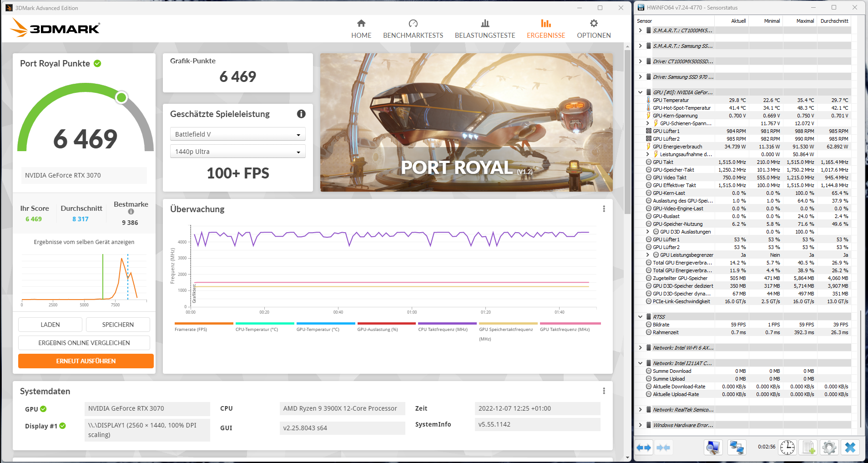868x463 pixels.
Task: Open the three-dot menu of Überwachung
Action: click(x=604, y=209)
